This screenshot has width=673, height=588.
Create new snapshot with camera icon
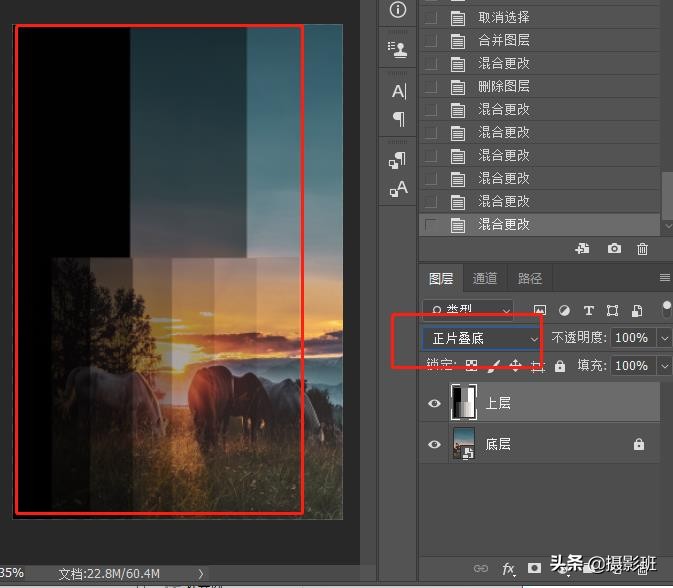pyautogui.click(x=614, y=249)
